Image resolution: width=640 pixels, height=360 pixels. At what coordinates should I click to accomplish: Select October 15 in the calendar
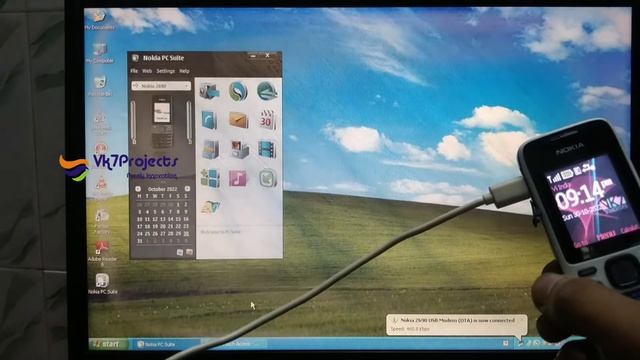tap(178, 219)
